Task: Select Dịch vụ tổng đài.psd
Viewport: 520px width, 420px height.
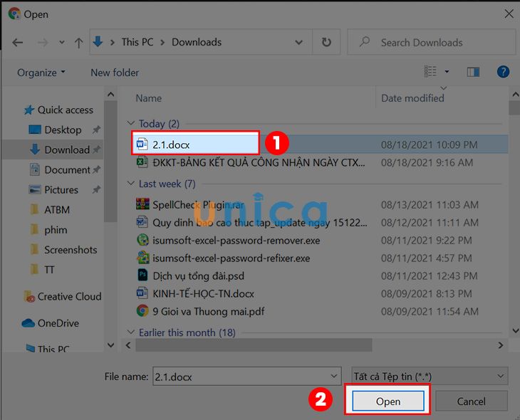Action: point(198,275)
